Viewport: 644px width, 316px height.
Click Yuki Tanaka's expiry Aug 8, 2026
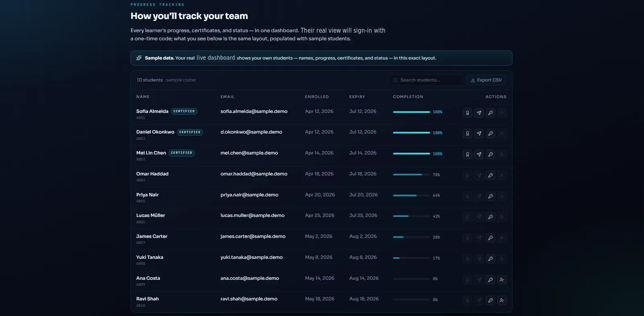pyautogui.click(x=363, y=257)
